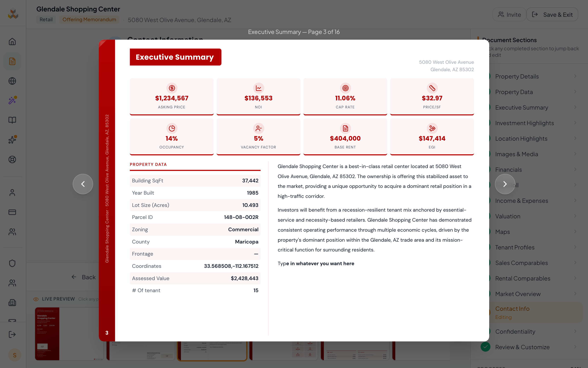Expand Valuation chevron
Image resolution: width=588 pixels, height=368 pixels.
click(575, 216)
